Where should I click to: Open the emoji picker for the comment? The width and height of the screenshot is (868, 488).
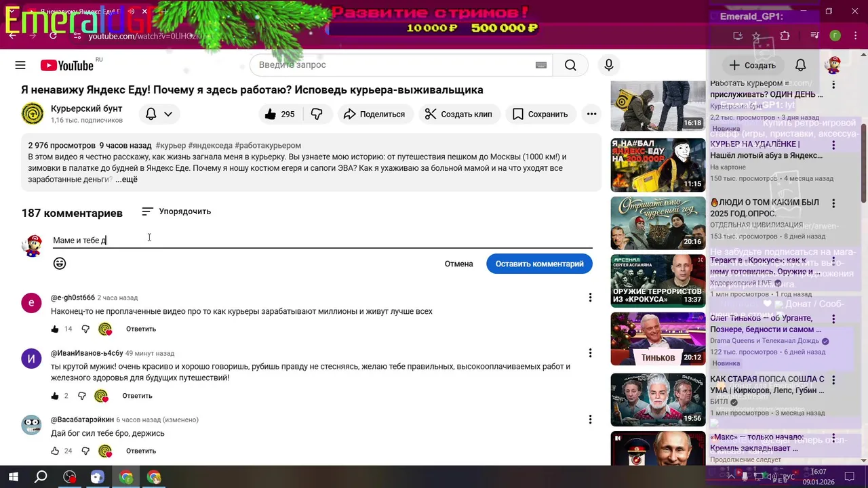[60, 264]
